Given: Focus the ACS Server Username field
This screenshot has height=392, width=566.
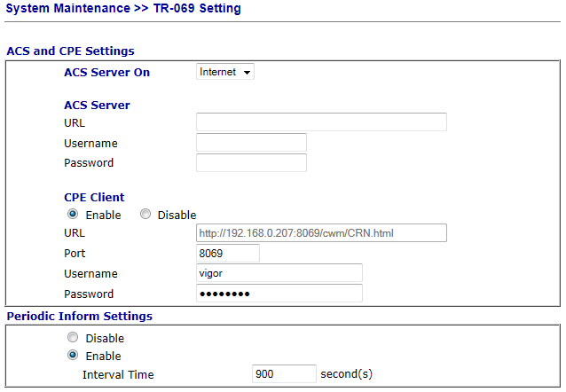Looking at the screenshot, I should pyautogui.click(x=251, y=143).
